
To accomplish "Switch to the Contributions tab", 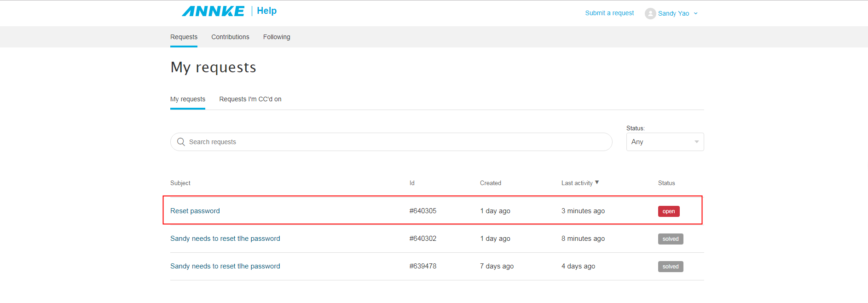I will [x=230, y=37].
